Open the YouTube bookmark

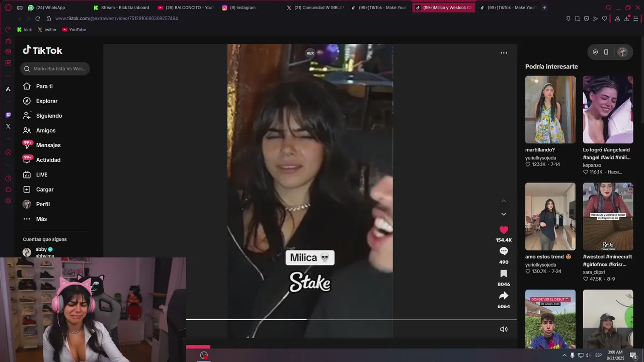point(74,30)
